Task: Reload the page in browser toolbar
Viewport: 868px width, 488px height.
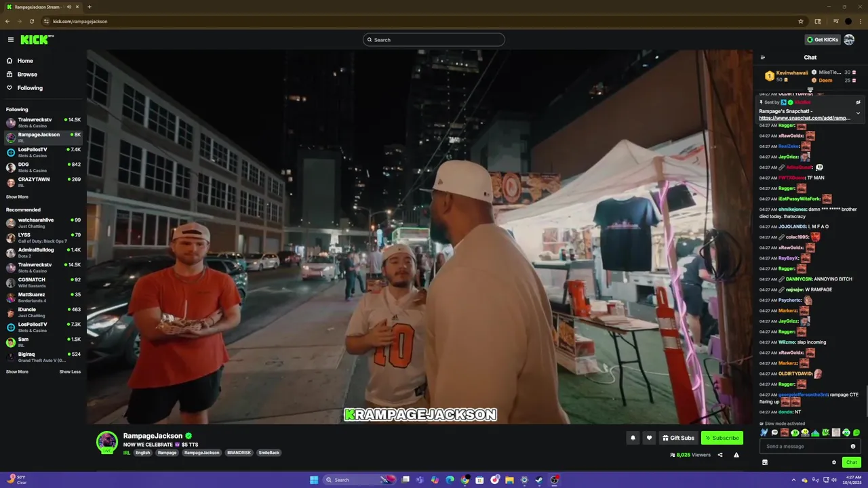Action: click(31, 21)
